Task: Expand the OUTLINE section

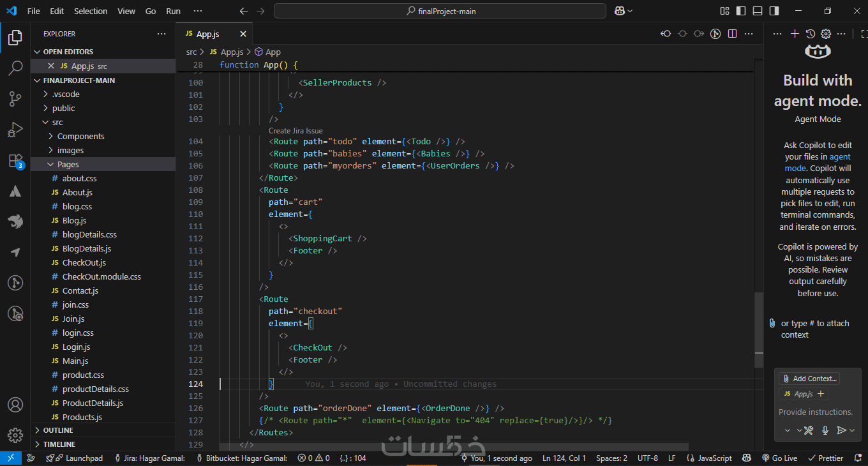Action: point(58,430)
